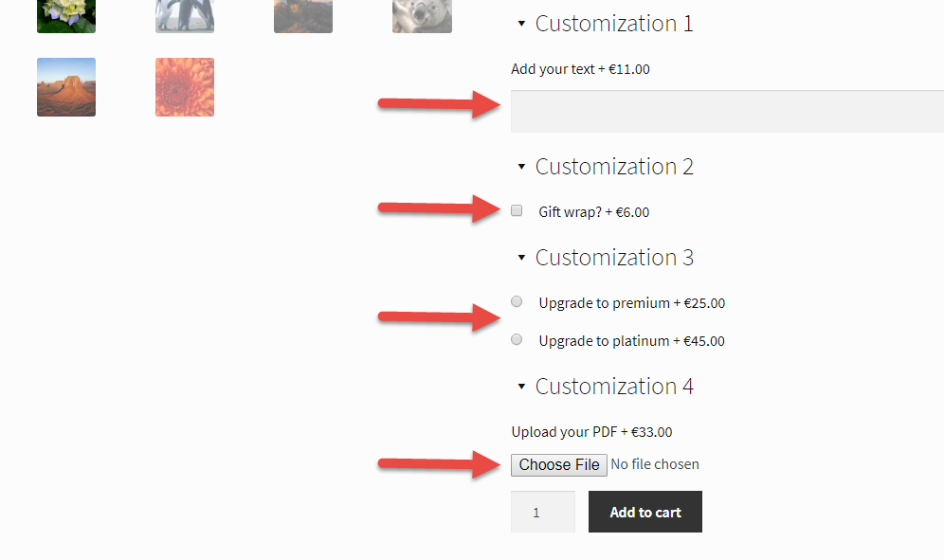Focus the Add your text field
Viewport: 944px width, 560px height.
(x=727, y=112)
